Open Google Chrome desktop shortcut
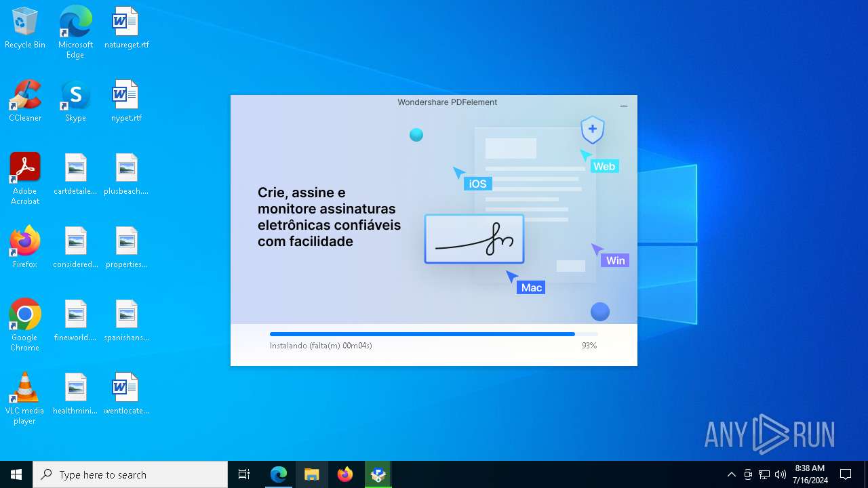Screen dimensions: 868x488 (x=25, y=325)
